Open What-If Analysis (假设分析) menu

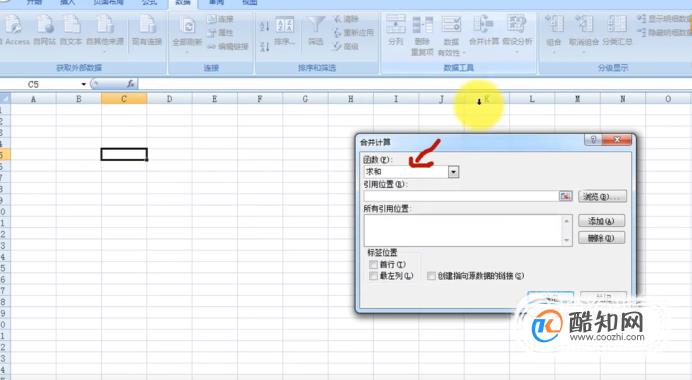point(517,33)
